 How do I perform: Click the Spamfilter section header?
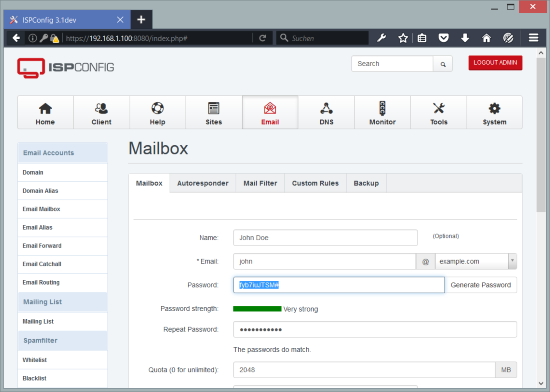[62, 341]
